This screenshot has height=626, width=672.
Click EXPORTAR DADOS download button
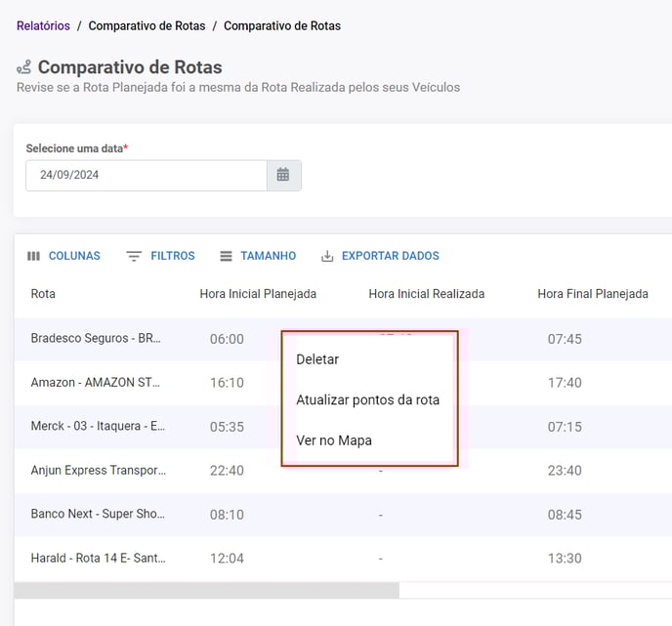(380, 256)
